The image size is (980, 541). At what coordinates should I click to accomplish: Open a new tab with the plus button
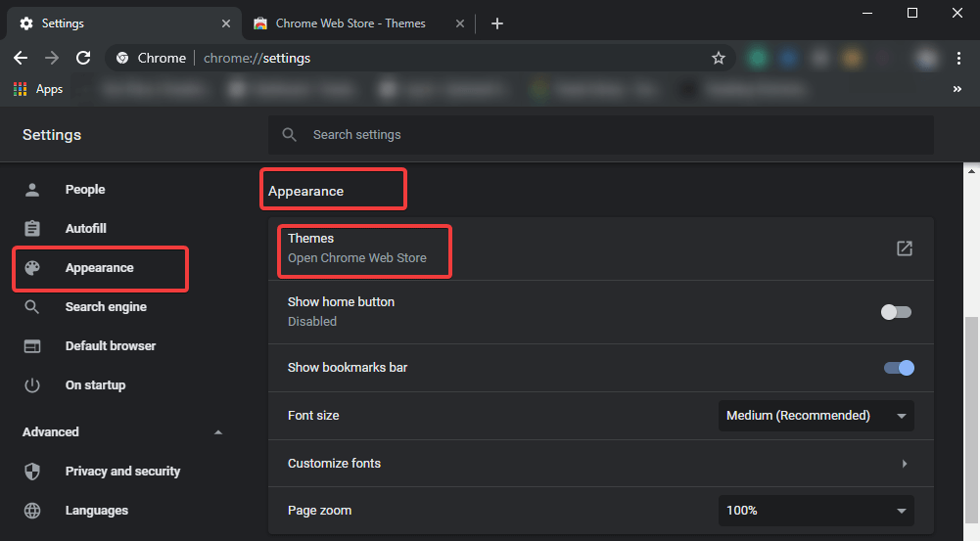pyautogui.click(x=497, y=23)
